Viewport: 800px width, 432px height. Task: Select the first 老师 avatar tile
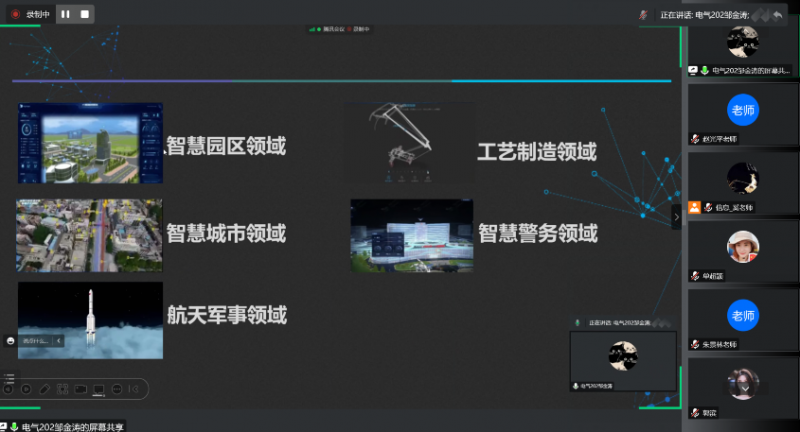tap(743, 110)
